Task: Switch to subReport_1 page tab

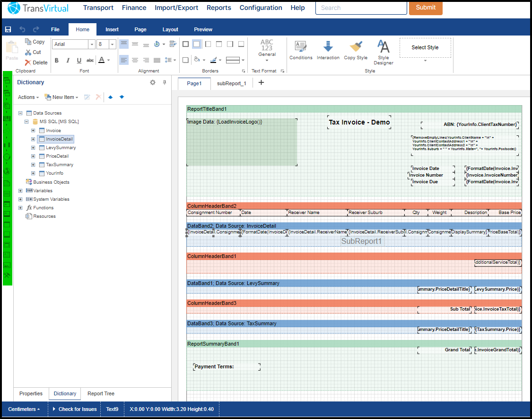Action: (232, 84)
